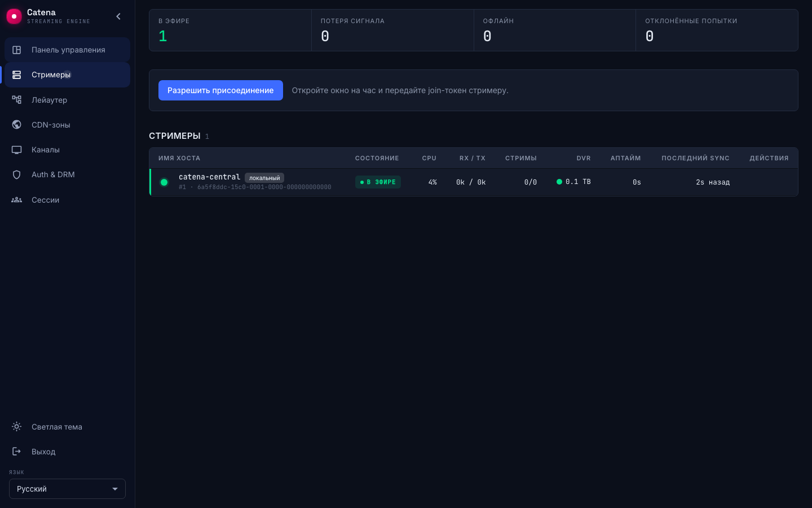Screen dimensions: 812x508
Task: Click the DVR green indicator dot
Action: pyautogui.click(x=559, y=182)
